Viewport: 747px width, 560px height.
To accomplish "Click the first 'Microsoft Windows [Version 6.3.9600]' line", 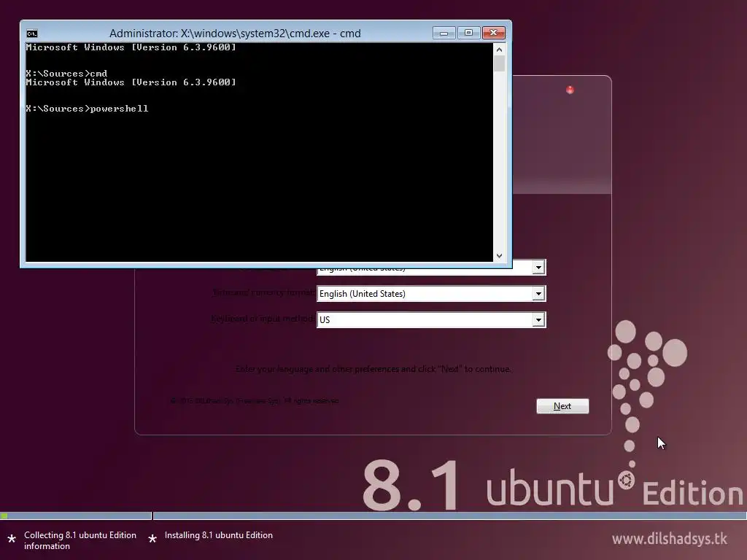I will (131, 47).
